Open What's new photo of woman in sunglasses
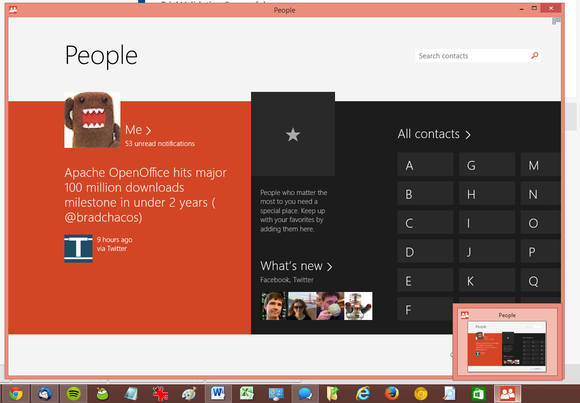 tap(302, 306)
